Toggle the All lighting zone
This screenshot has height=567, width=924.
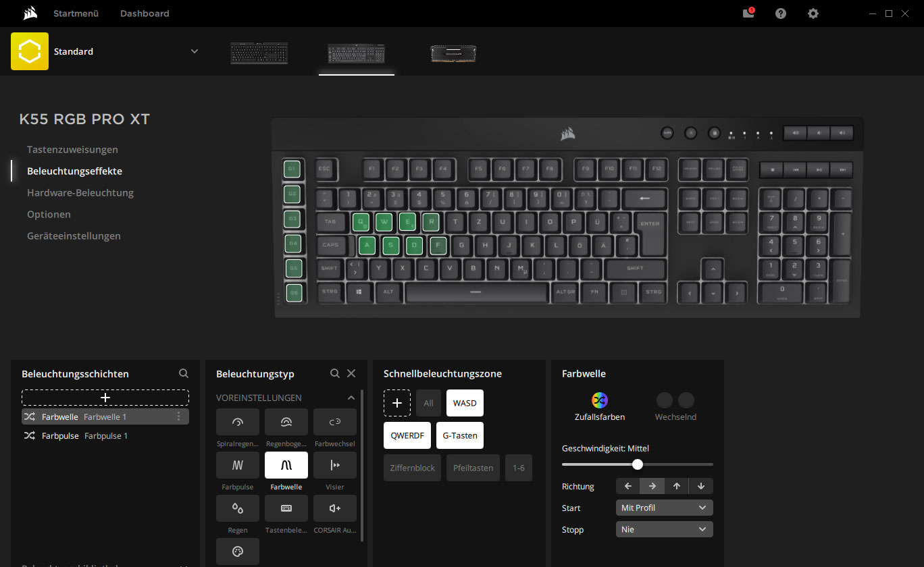[x=428, y=403]
